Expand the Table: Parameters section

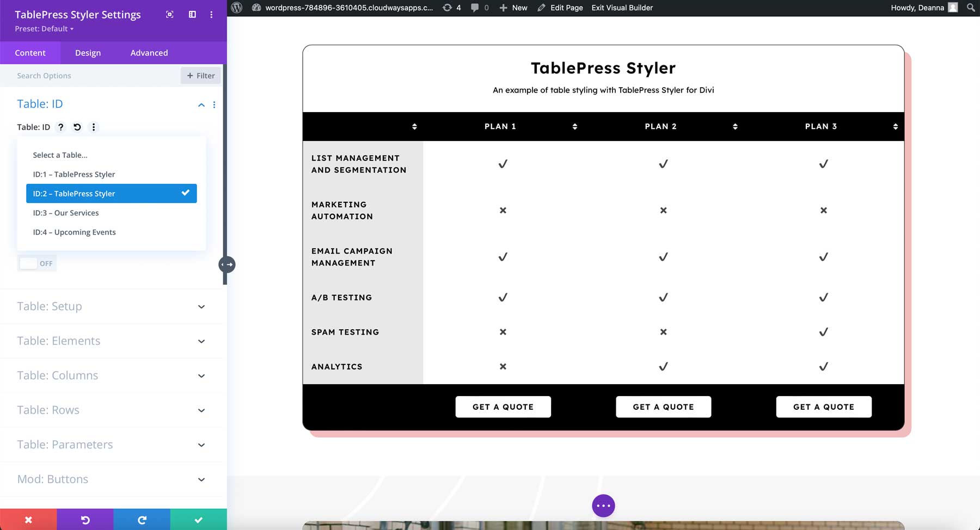click(x=111, y=445)
